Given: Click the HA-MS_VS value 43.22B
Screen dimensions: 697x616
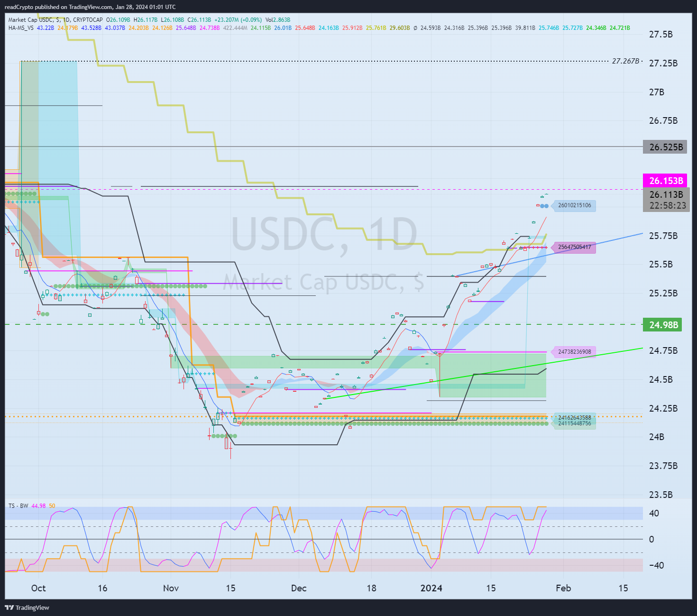Looking at the screenshot, I should pyautogui.click(x=46, y=28).
